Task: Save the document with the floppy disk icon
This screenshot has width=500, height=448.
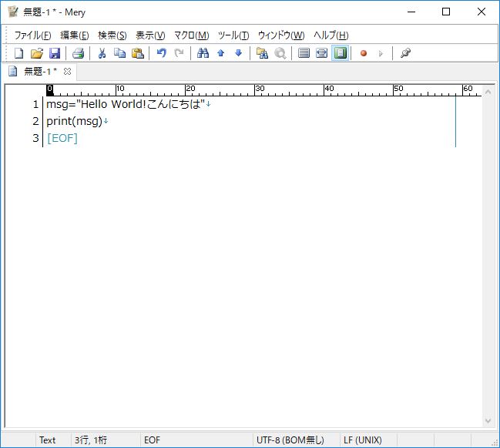Action: (x=55, y=53)
